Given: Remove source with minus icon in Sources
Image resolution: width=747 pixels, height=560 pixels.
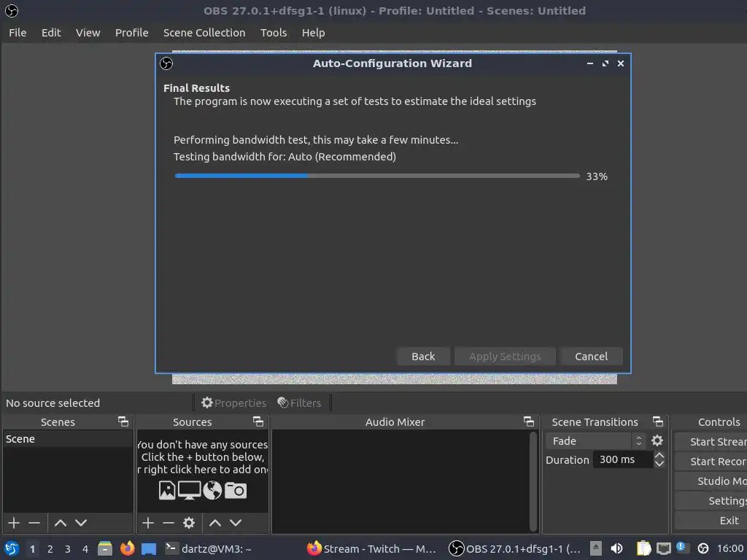Looking at the screenshot, I should click(169, 523).
